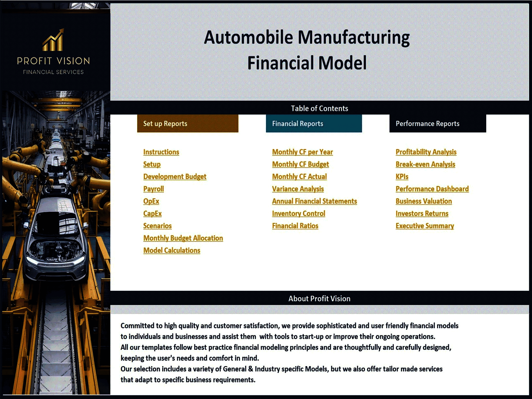Open the Executive Summary report
532x399 pixels.
coord(425,226)
